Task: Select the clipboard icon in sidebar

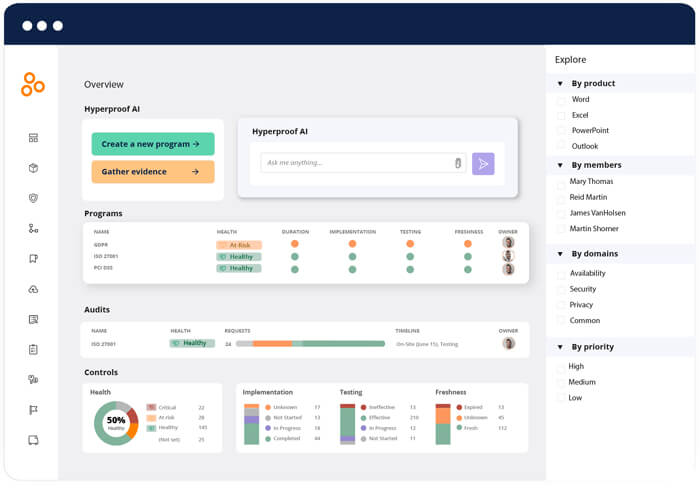Action: (x=33, y=349)
